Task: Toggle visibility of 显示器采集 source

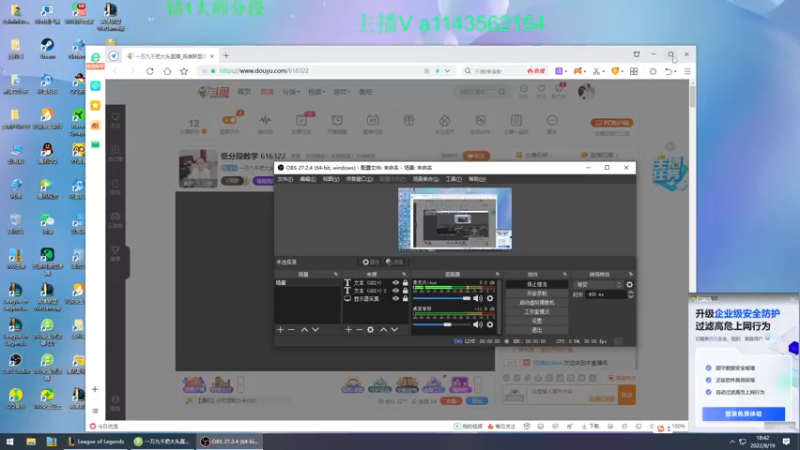Action: pos(395,299)
